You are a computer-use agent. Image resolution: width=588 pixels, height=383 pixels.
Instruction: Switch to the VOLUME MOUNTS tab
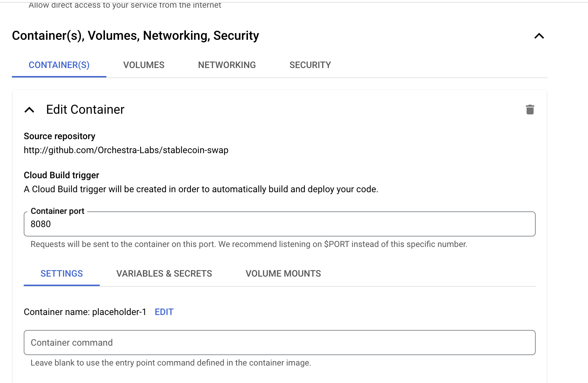(283, 274)
